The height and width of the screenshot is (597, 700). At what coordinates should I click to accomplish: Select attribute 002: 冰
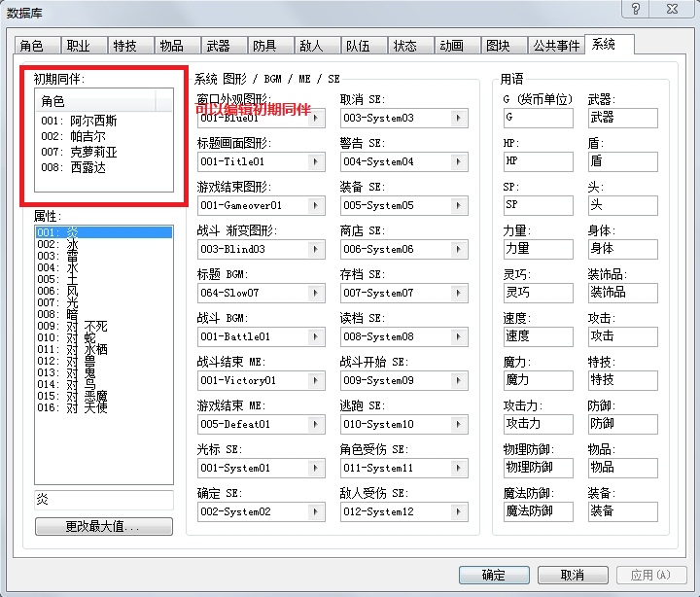104,244
